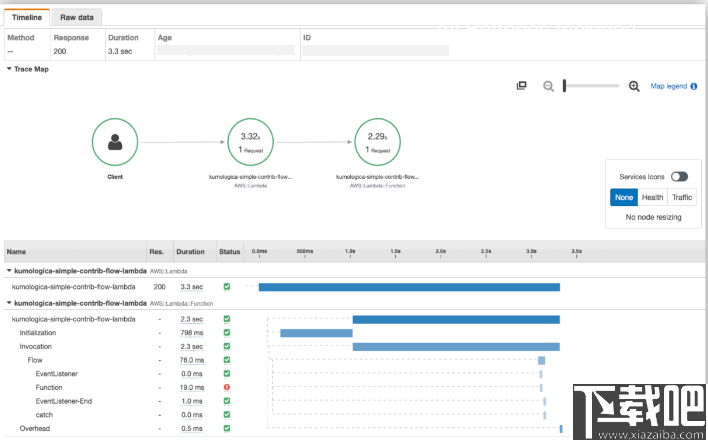Click the 19.0 ms duration value

[x=192, y=388]
